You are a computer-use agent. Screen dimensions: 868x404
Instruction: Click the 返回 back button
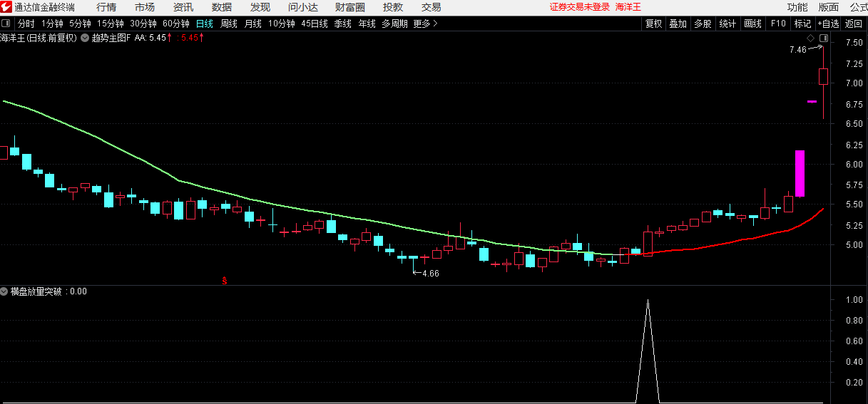point(854,24)
